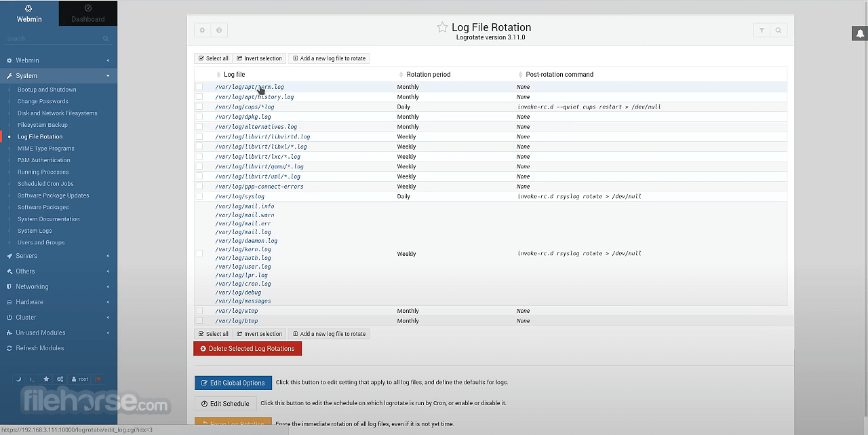868x435 pixels.
Task: Open Software Package Updates menu item
Action: click(x=53, y=195)
